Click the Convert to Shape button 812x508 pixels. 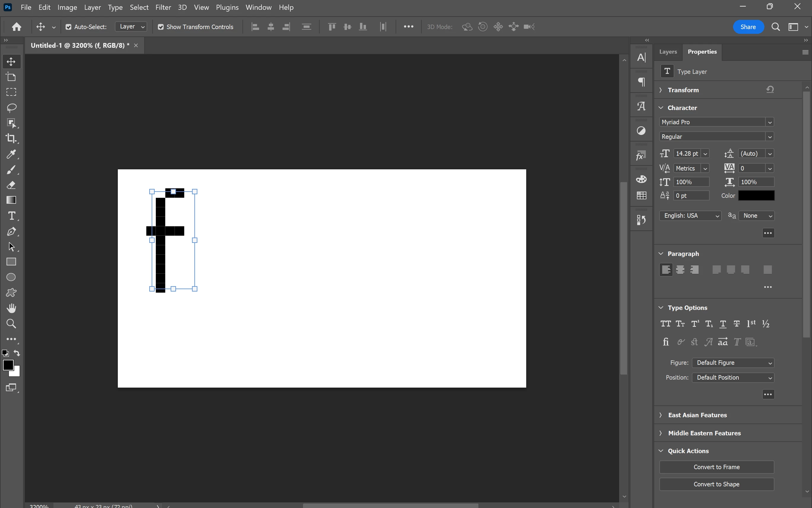[716, 484]
